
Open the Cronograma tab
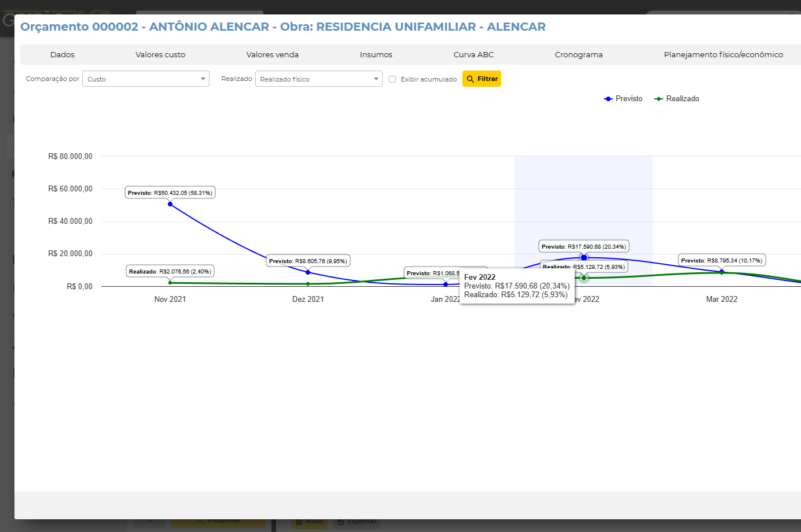578,55
